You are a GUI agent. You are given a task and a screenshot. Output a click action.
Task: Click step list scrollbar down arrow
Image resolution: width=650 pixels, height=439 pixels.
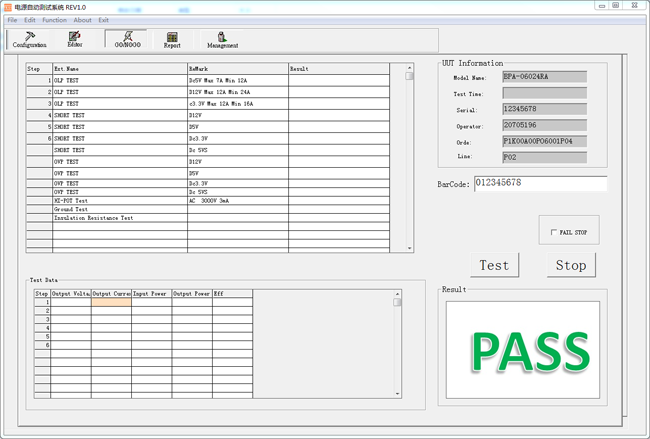coord(409,248)
